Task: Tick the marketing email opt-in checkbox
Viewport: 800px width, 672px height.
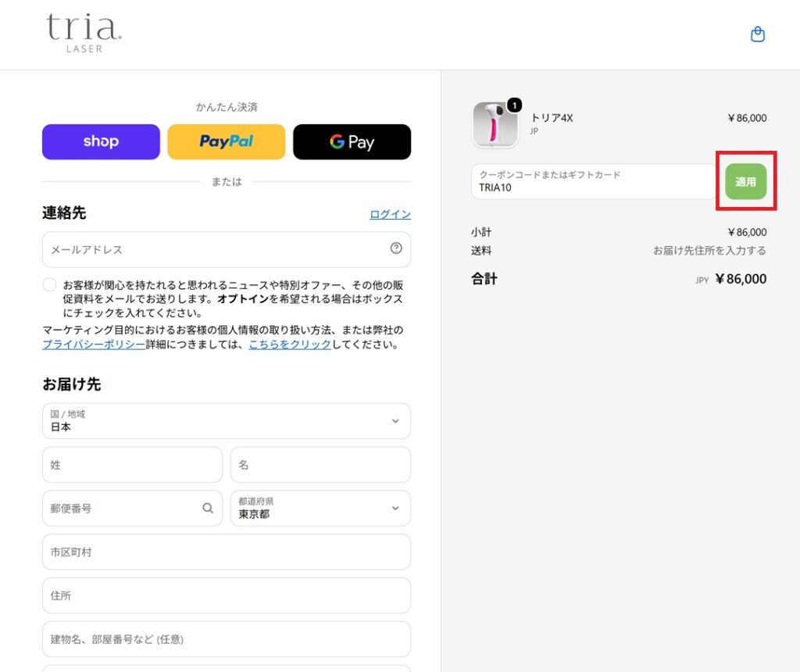Action: 49,284
